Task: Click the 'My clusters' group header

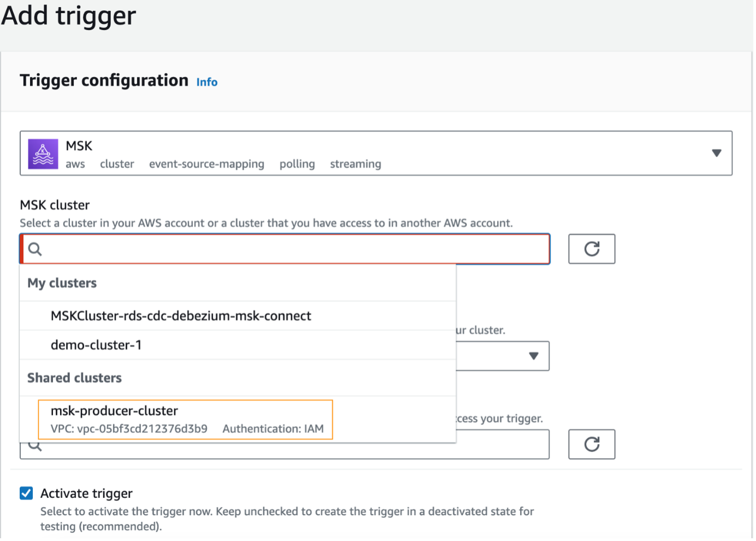Action: [62, 283]
